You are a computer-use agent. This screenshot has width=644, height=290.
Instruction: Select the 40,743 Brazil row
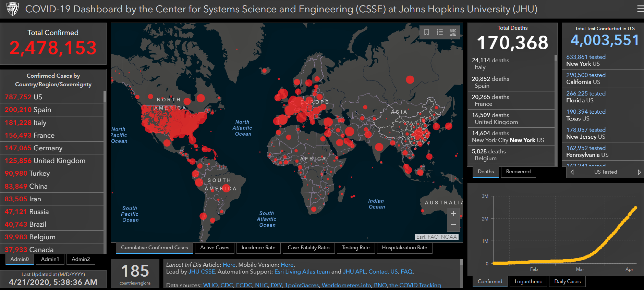click(52, 224)
